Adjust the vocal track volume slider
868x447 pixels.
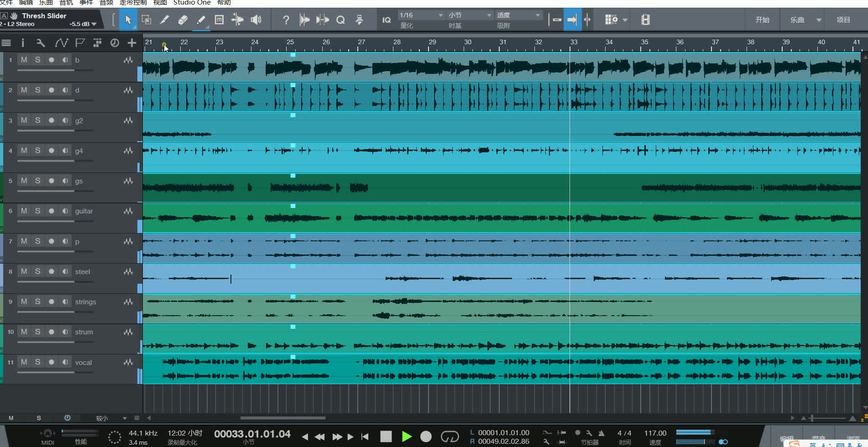[56, 373]
